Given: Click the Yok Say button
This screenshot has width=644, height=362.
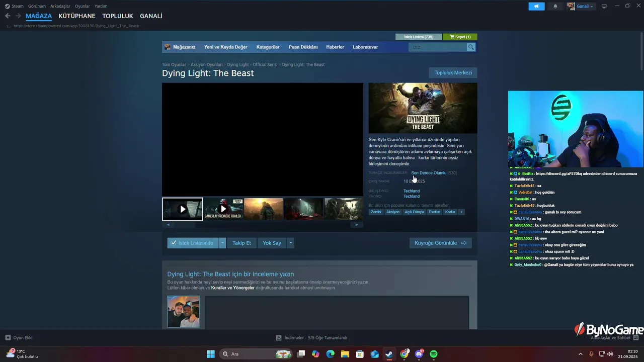Looking at the screenshot, I should coord(272,243).
